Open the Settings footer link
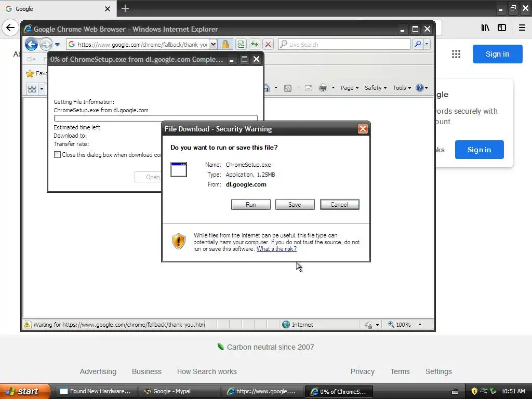This screenshot has height=399, width=532. coord(438,371)
